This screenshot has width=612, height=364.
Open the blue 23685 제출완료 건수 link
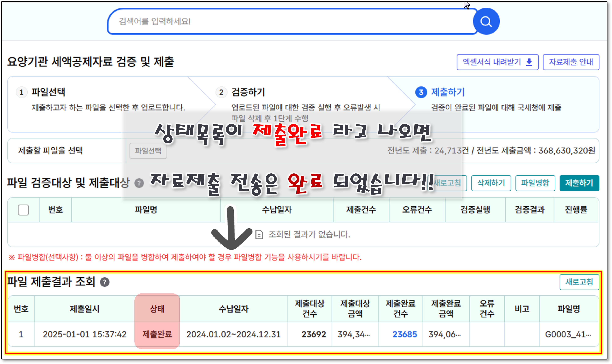[x=405, y=334]
